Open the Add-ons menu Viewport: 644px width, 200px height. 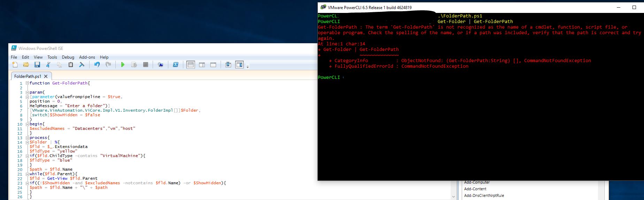[87, 57]
